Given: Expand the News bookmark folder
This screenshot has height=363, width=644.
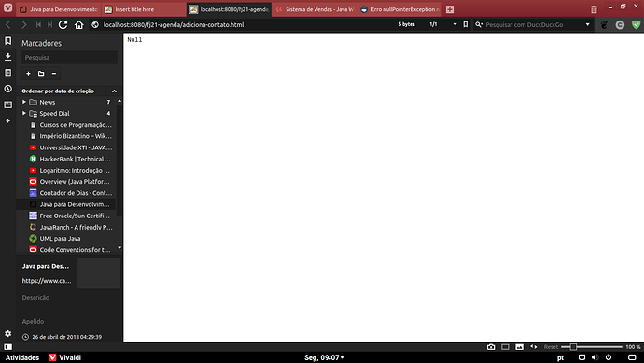Looking at the screenshot, I should [x=24, y=102].
